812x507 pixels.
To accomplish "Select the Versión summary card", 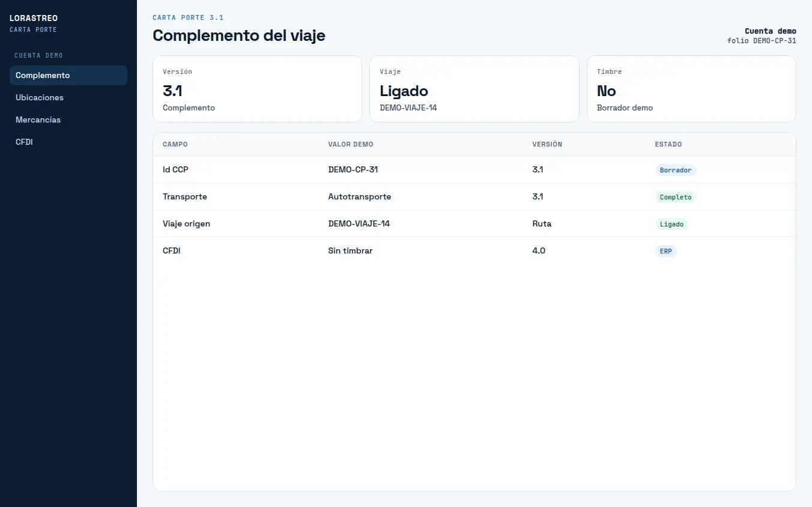I will [x=257, y=89].
